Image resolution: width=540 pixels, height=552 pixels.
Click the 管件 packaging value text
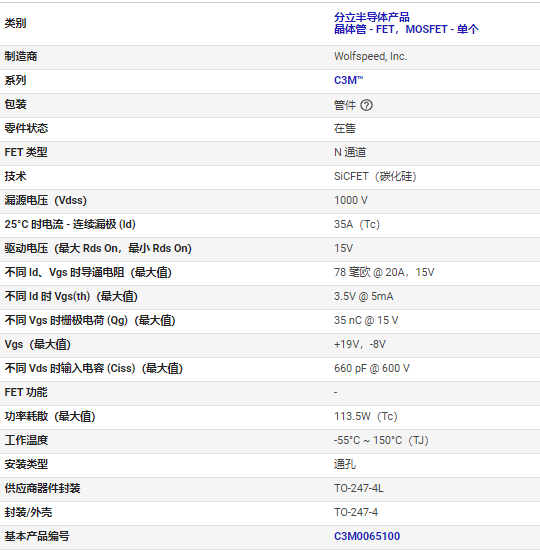[345, 105]
